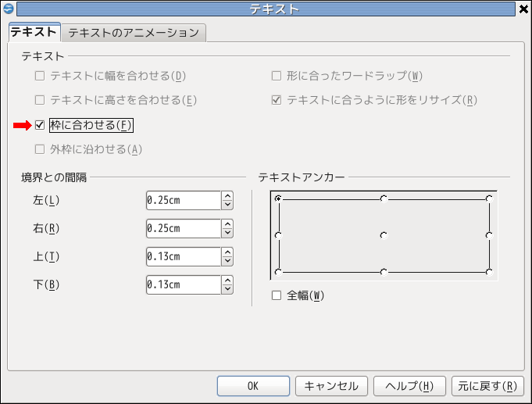Decrease the 下(B) spacing value
This screenshot has width=532, height=404.
227,289
